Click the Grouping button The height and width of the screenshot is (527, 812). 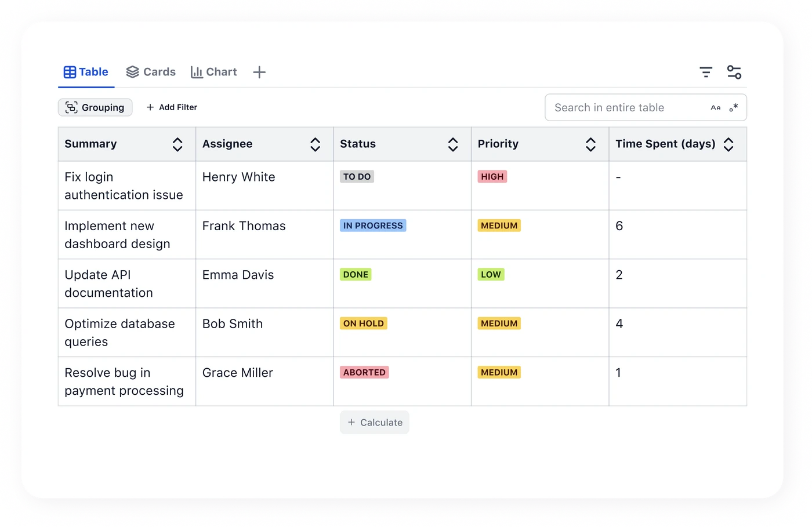coord(95,107)
